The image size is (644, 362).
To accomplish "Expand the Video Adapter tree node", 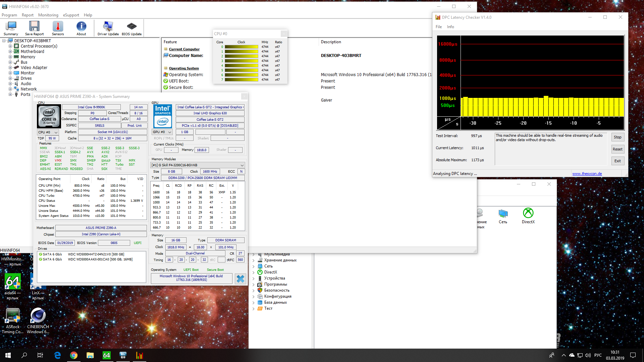I will [10, 68].
